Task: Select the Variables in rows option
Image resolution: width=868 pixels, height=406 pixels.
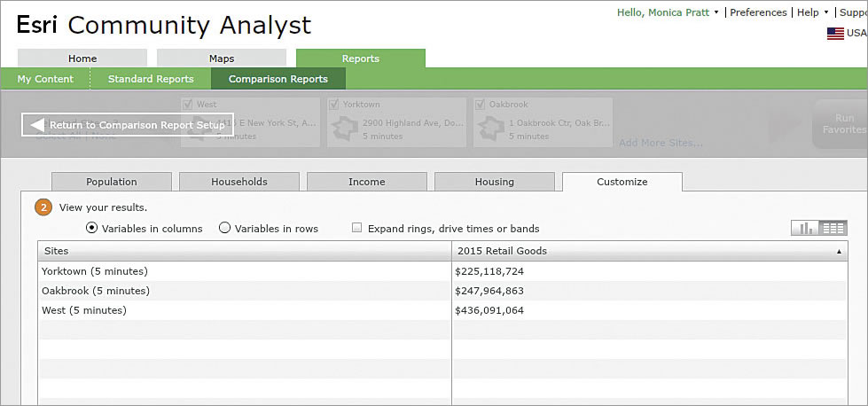Action: 224,228
